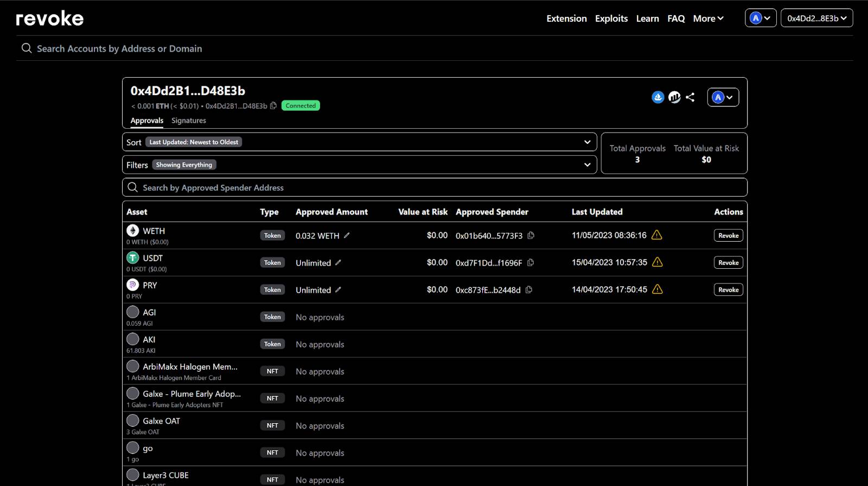Click the Galxe - Plume Early Adop asset icon
868x486 pixels.
(133, 393)
